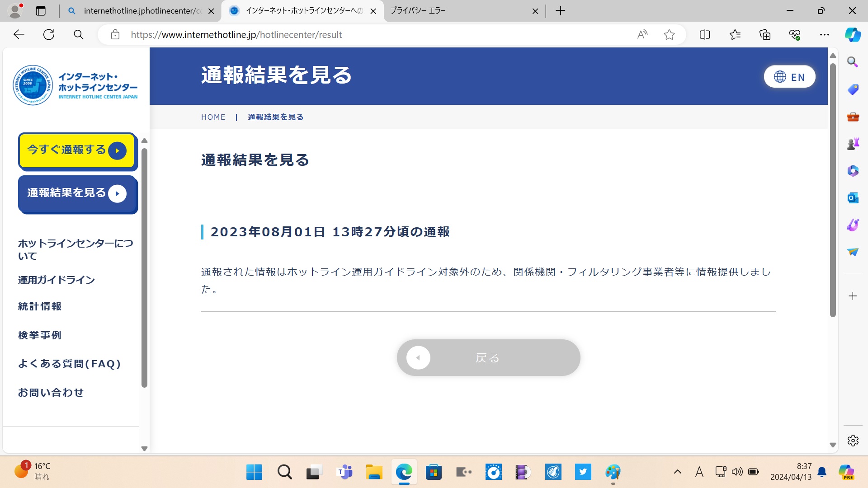
Task: Click the address bar to edit the URL
Action: coord(316,34)
